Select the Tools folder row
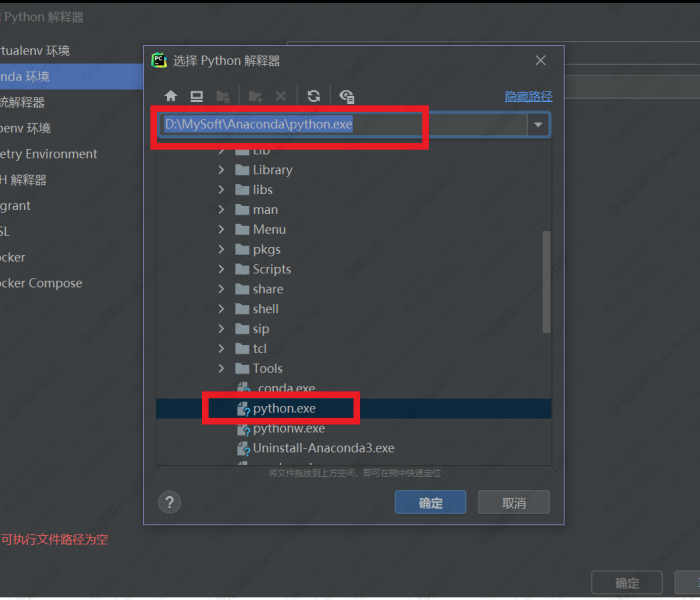 [x=354, y=368]
